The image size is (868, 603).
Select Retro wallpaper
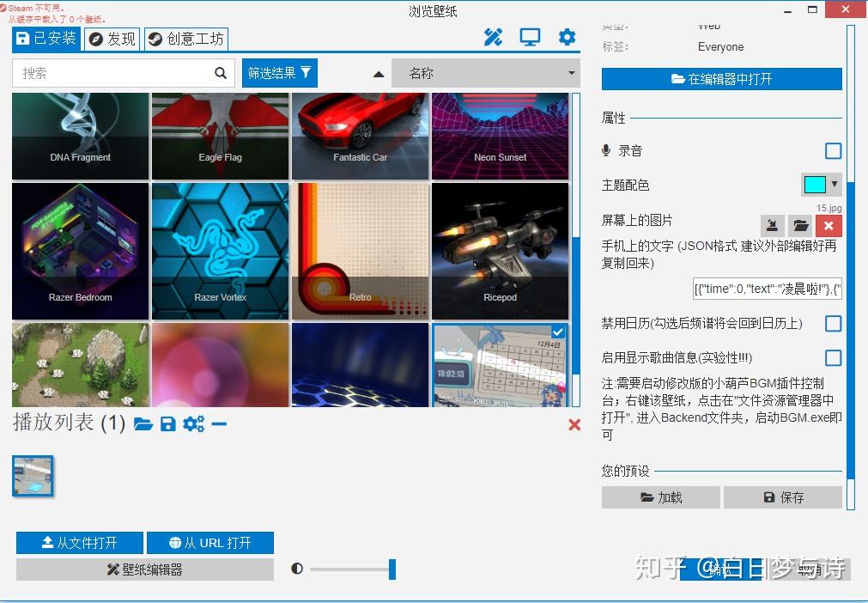361,252
